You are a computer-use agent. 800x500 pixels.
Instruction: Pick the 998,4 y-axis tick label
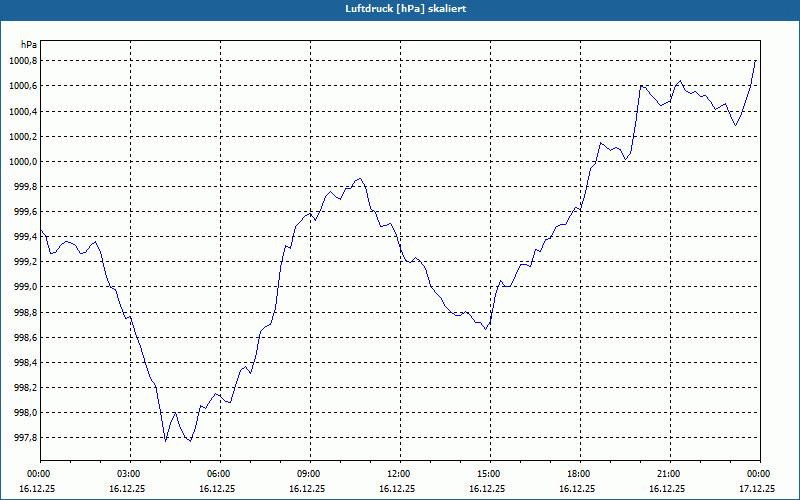tap(26, 362)
